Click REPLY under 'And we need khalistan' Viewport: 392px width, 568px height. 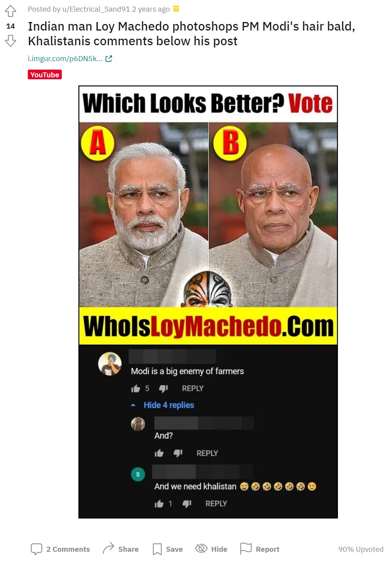(216, 503)
